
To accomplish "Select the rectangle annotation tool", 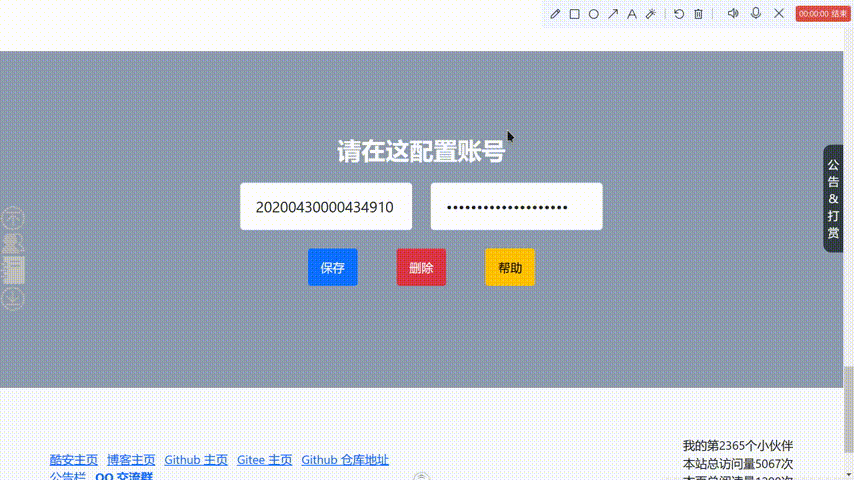I will click(x=574, y=14).
